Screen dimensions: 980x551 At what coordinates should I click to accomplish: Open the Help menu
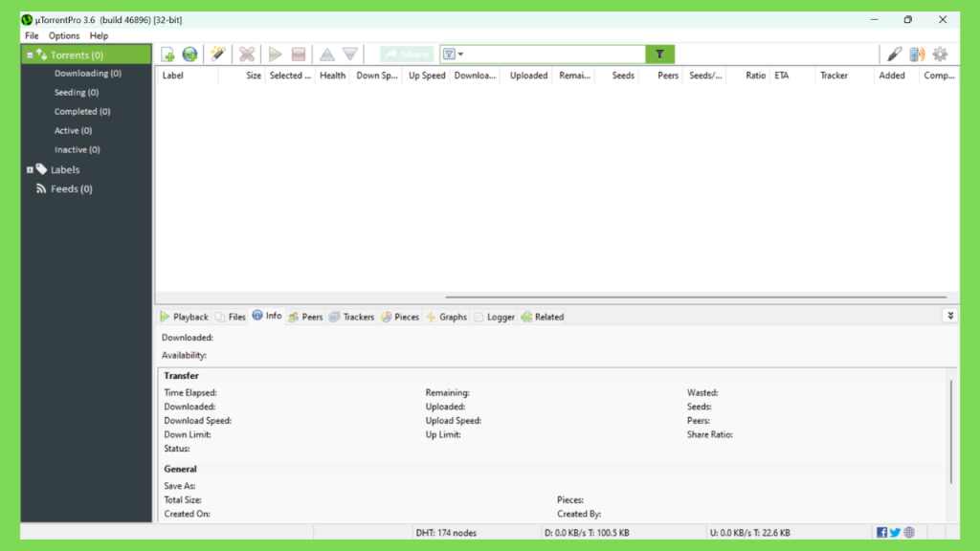point(99,35)
